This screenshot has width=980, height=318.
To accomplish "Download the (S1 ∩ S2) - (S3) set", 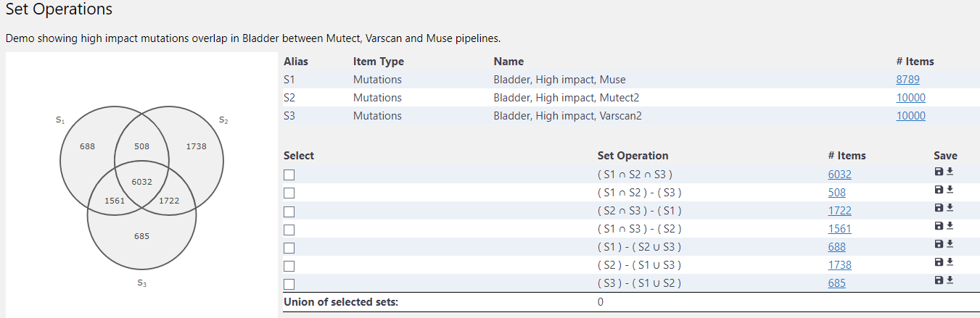I will pyautogui.click(x=950, y=190).
